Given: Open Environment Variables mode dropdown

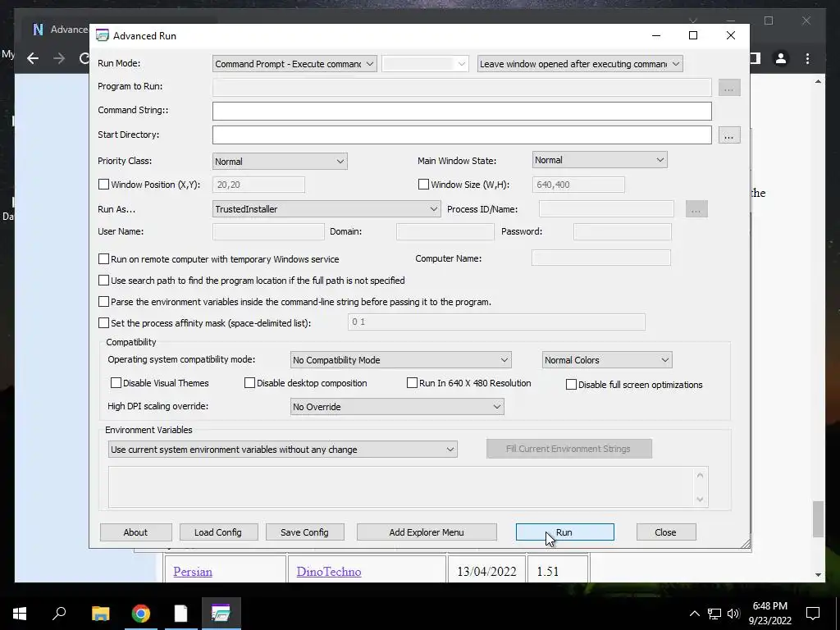Looking at the screenshot, I should [x=283, y=450].
